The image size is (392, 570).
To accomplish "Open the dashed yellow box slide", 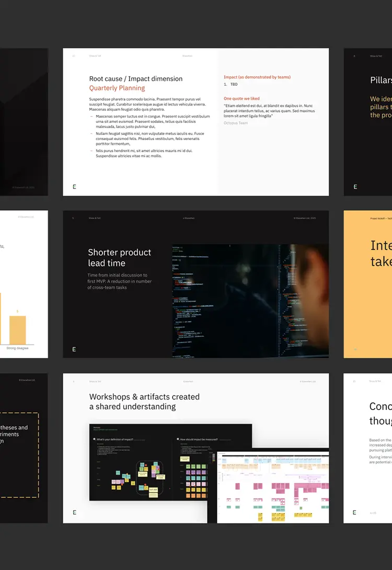I will (24, 448).
